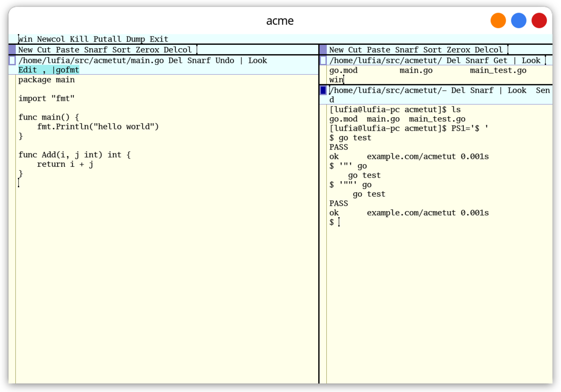Click the right column's purple layout handle
561x392 pixels.
click(x=323, y=50)
